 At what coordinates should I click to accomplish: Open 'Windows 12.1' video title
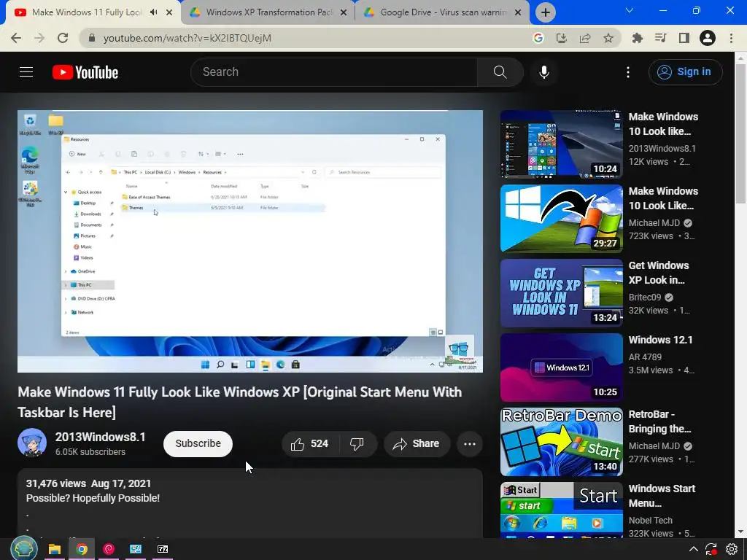[x=660, y=340]
